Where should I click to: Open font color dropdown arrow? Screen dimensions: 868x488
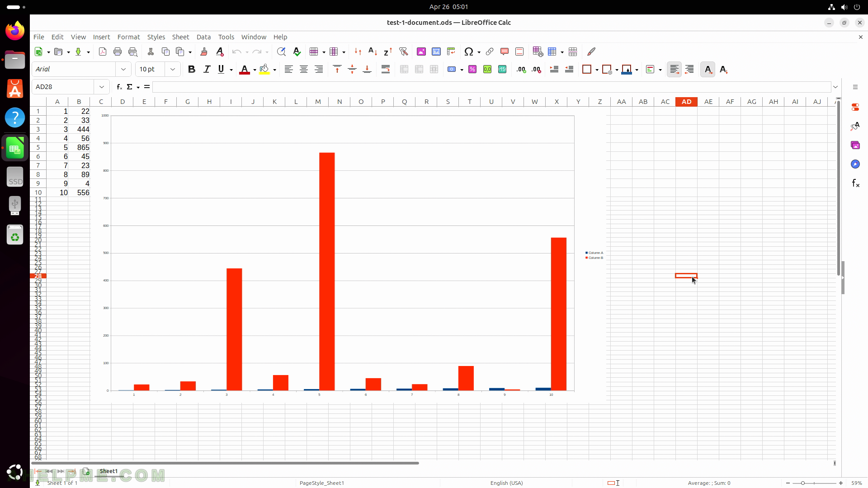[x=255, y=70]
